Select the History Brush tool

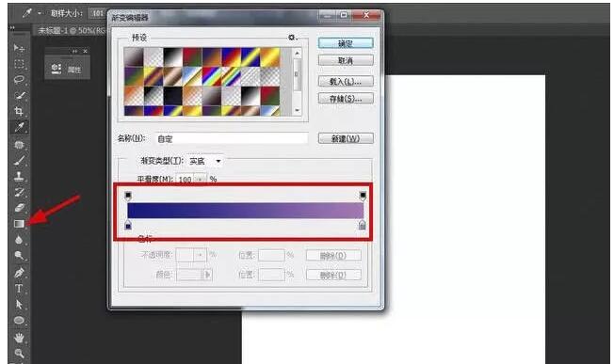click(x=19, y=192)
